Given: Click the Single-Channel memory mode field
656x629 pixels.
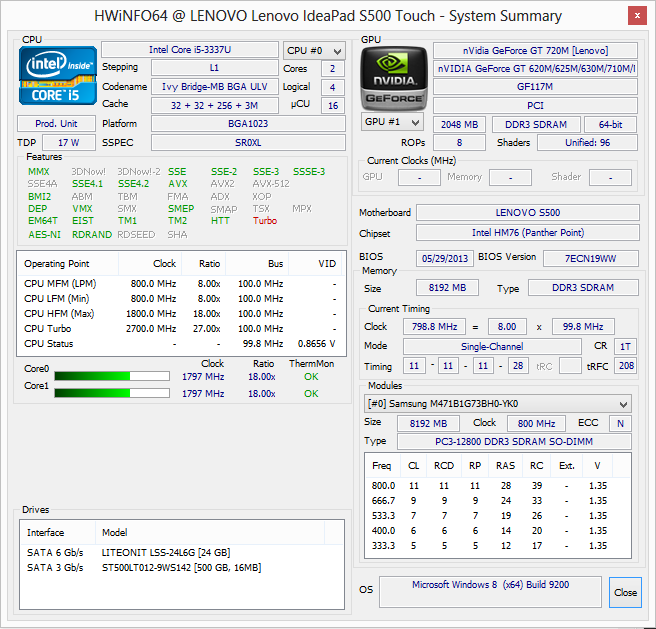Looking at the screenshot, I should [x=492, y=347].
